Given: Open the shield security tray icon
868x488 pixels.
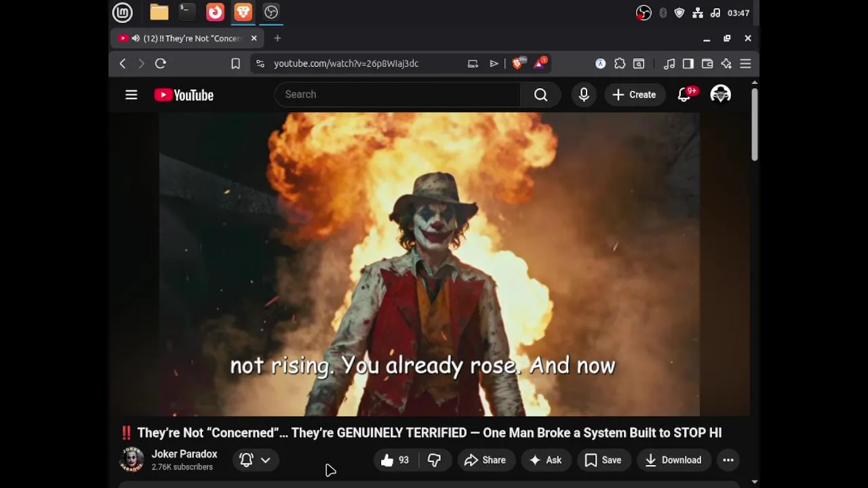Looking at the screenshot, I should pyautogui.click(x=679, y=13).
